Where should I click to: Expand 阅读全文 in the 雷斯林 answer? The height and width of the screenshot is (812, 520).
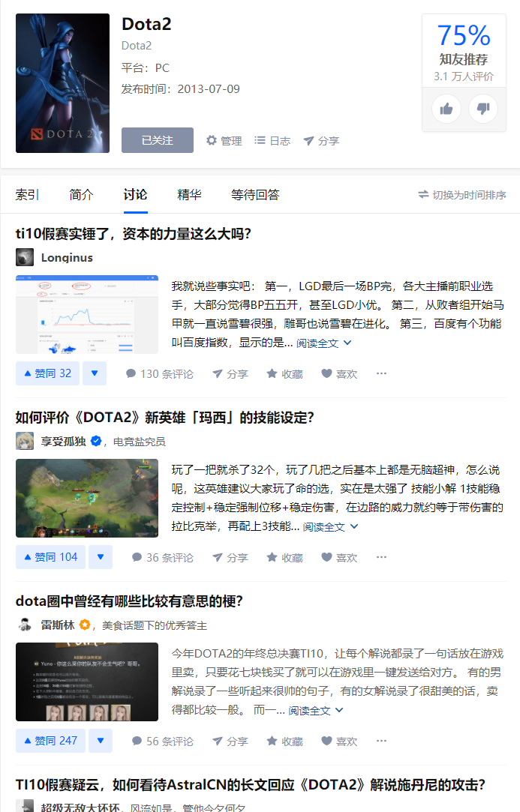click(316, 711)
